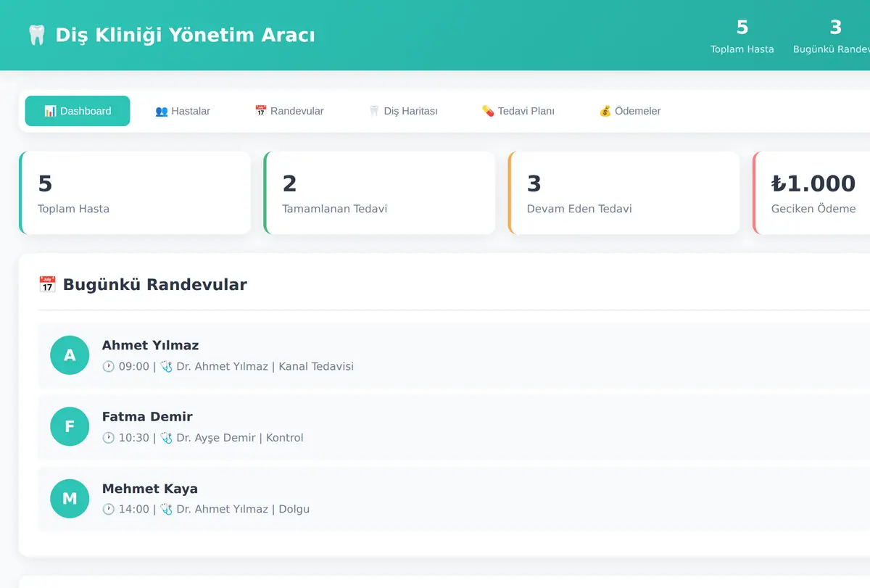Screen dimensions: 870x588
Task: Open the Diş Haritası tab
Action: pos(403,111)
